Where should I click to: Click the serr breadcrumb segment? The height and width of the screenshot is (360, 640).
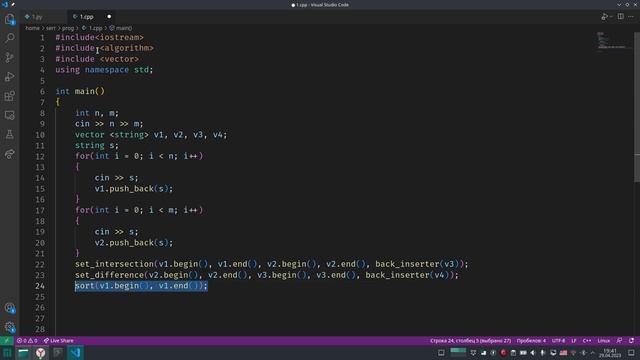(51, 28)
